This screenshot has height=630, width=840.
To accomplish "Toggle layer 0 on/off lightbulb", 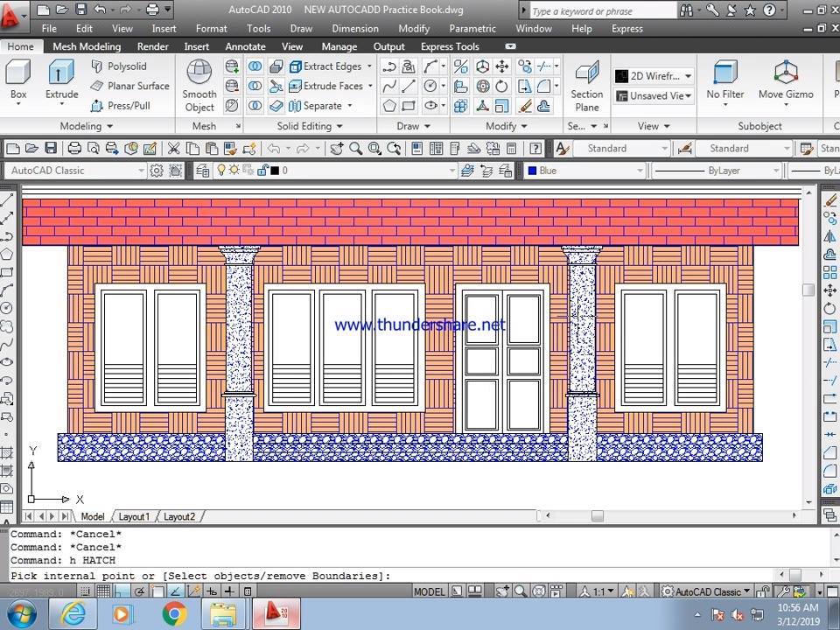I will point(220,170).
